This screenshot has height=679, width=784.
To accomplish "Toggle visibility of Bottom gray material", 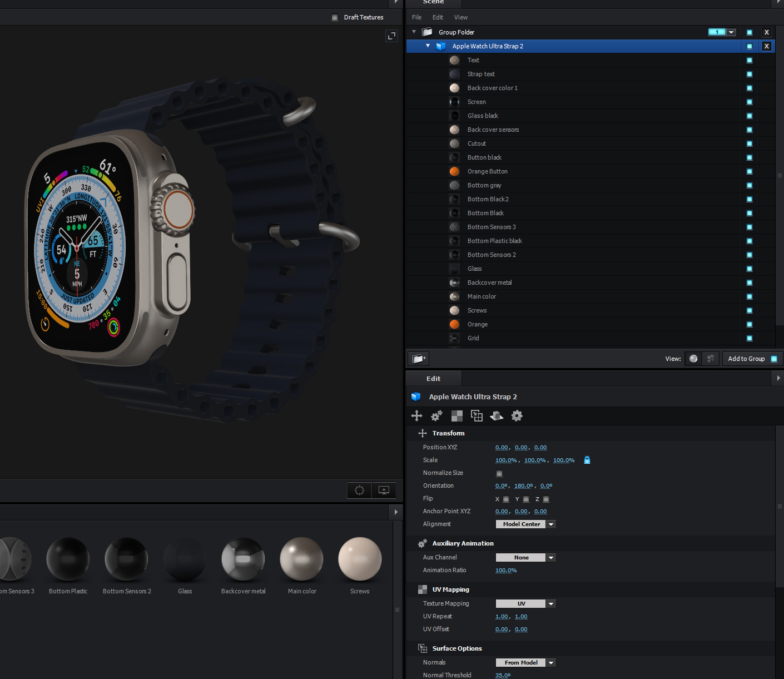I will 750,185.
